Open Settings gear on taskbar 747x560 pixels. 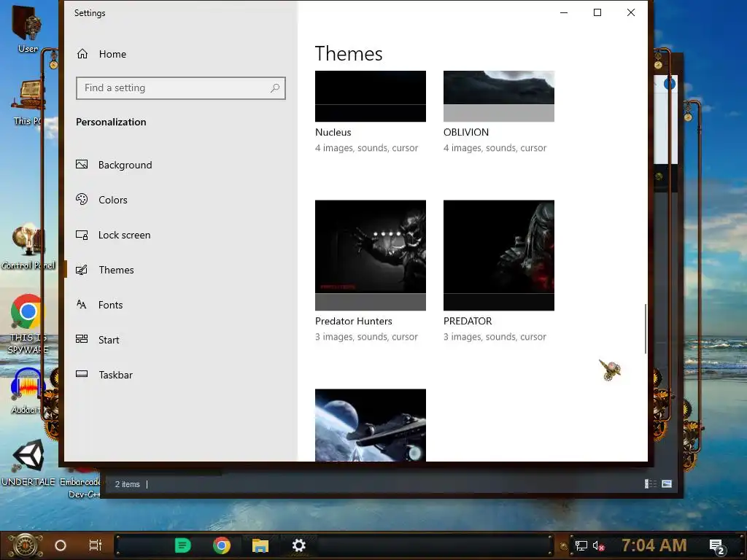click(298, 545)
